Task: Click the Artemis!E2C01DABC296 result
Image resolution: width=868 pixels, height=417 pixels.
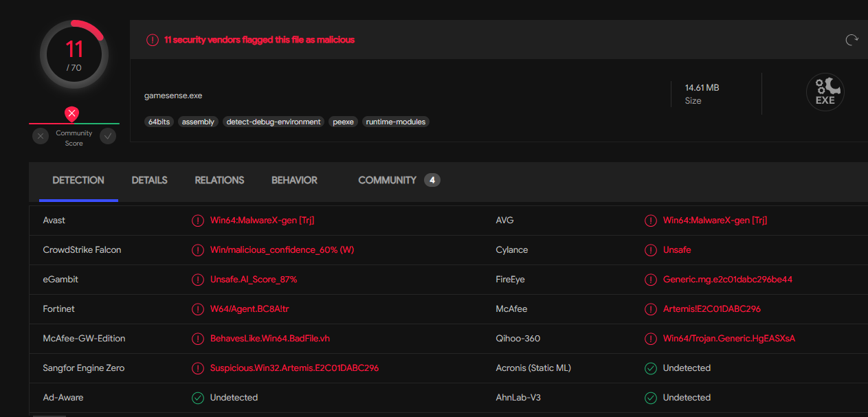Action: click(712, 309)
